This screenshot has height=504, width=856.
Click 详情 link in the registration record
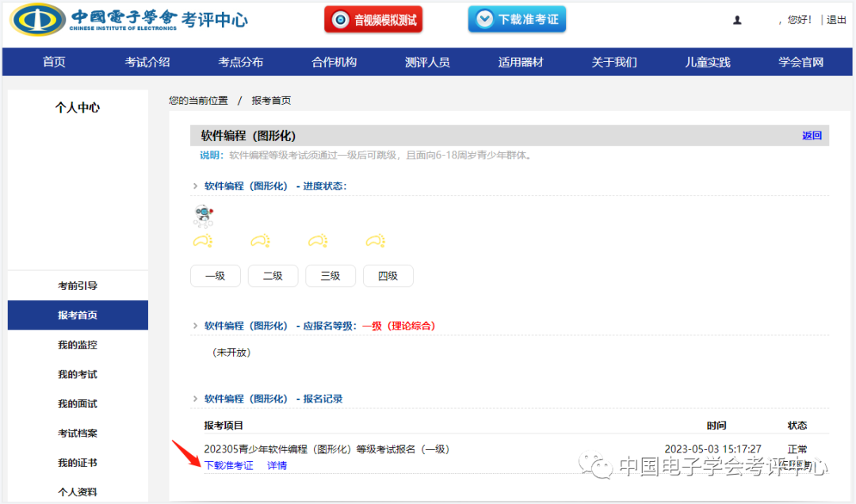[277, 465]
